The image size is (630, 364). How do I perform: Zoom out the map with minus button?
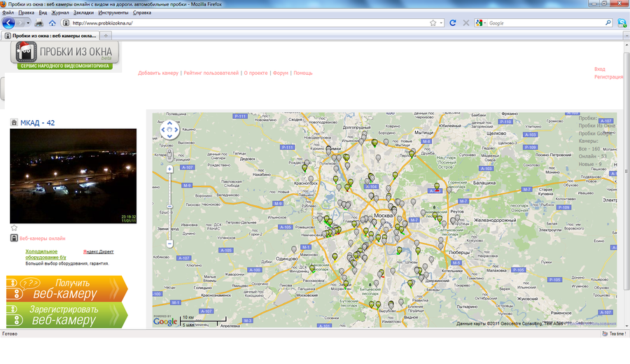point(169,244)
